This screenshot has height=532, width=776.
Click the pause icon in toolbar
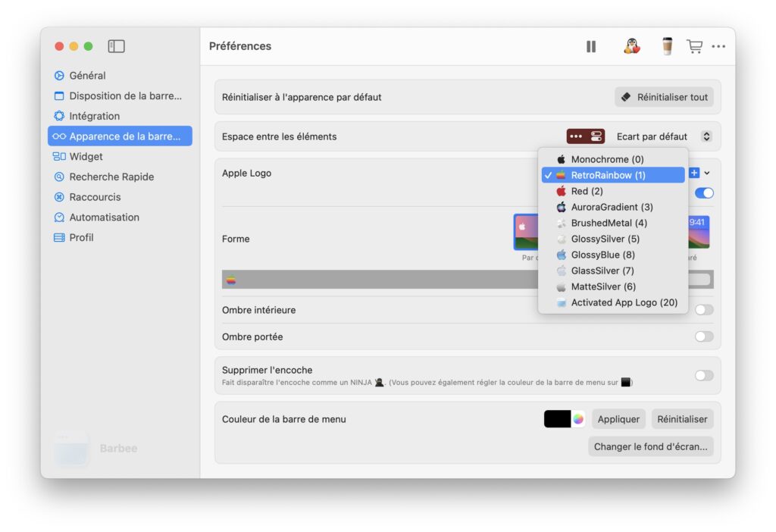pos(591,46)
